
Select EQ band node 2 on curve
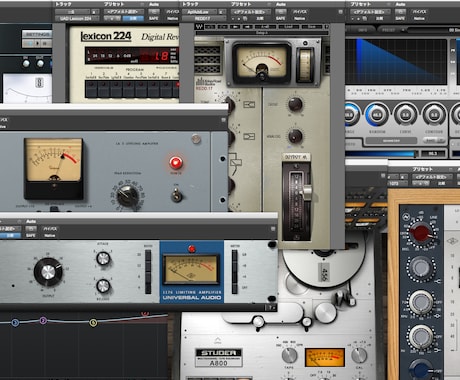(x=43, y=321)
